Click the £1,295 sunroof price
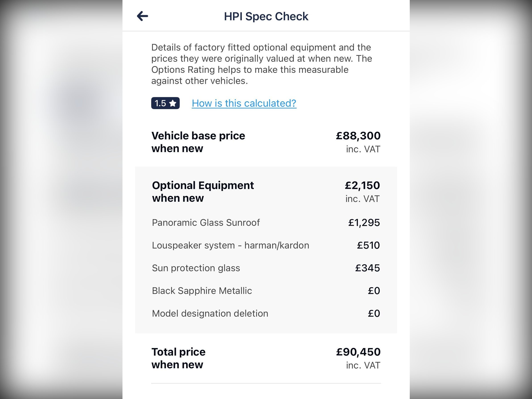 364,223
